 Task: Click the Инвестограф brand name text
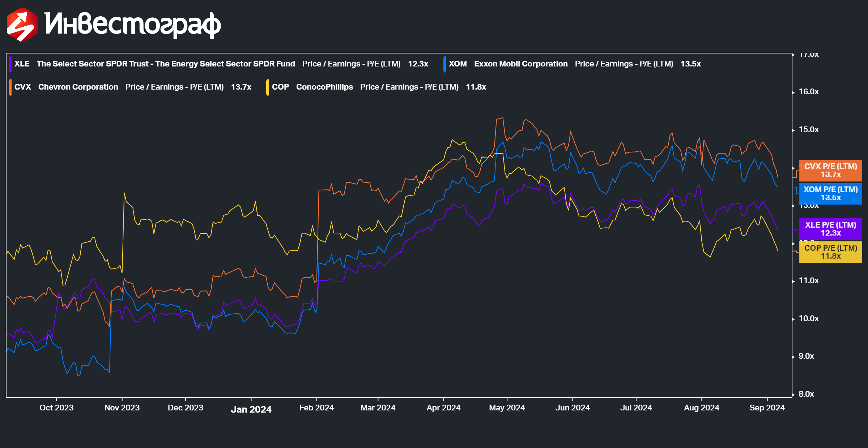point(132,25)
